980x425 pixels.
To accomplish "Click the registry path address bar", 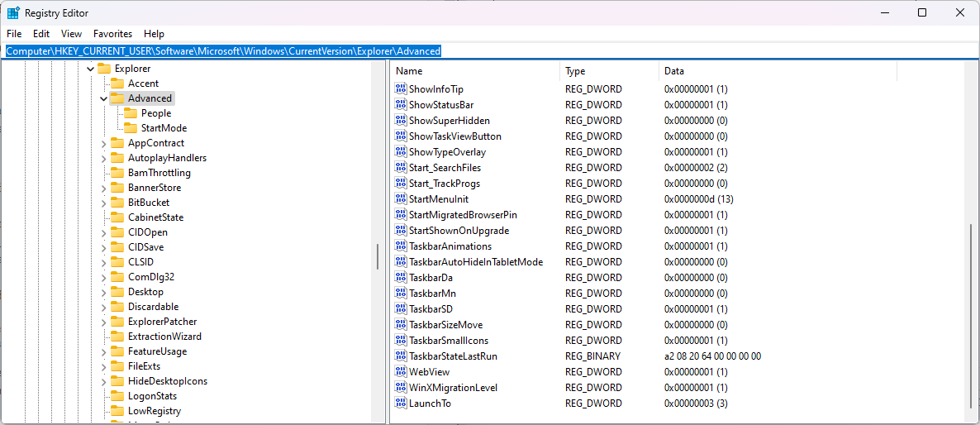I will (x=490, y=51).
